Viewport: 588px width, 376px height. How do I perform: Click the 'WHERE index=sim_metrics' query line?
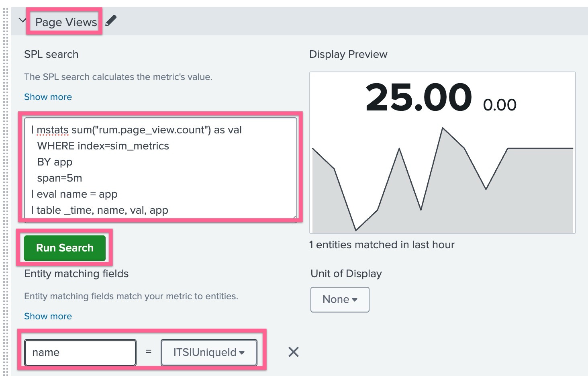tap(103, 146)
